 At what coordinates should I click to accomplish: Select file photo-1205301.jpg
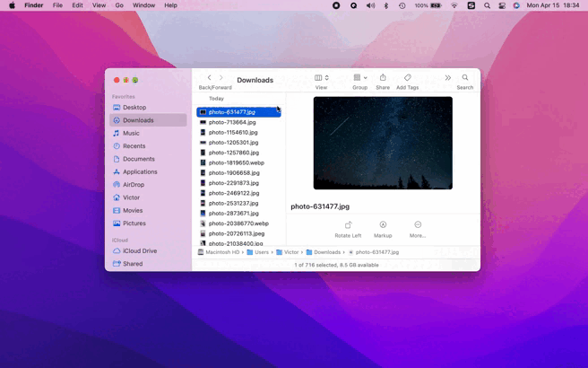pos(238,143)
